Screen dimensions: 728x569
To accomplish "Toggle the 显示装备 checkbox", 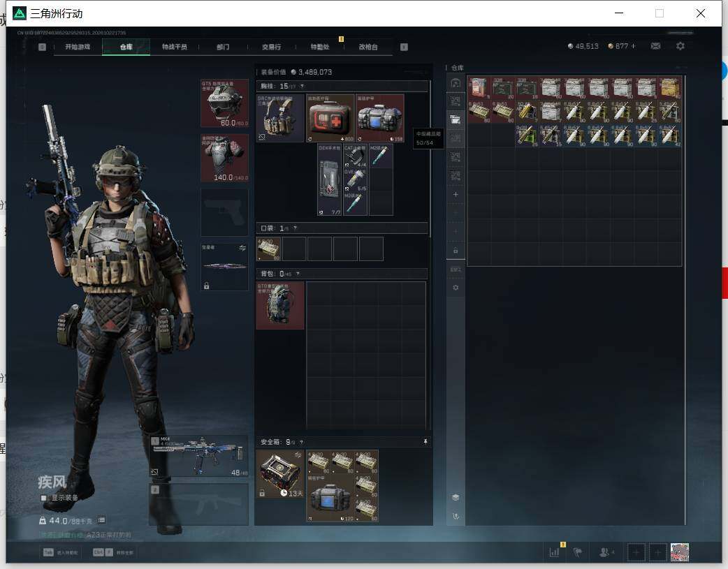I will 43,498.
